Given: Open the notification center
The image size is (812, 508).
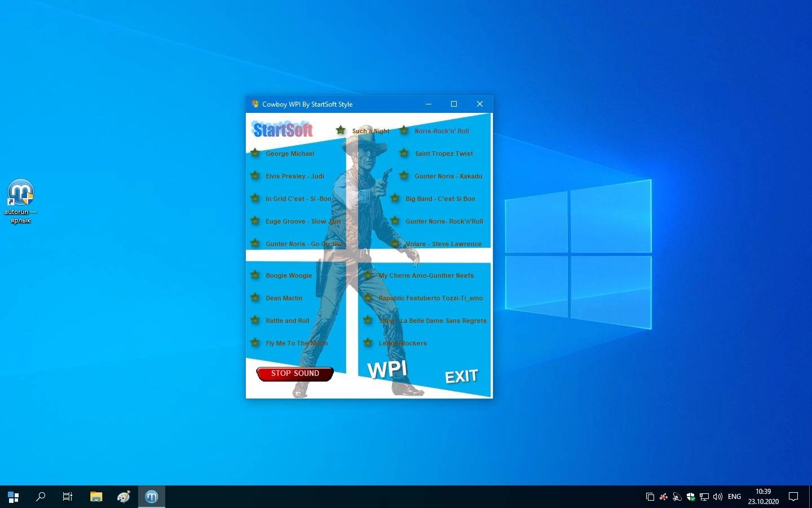Looking at the screenshot, I should tap(793, 497).
